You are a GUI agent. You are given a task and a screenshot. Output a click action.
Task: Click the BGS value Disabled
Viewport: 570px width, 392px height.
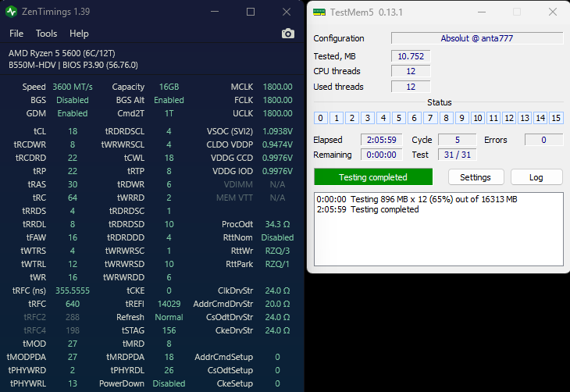[x=73, y=100]
